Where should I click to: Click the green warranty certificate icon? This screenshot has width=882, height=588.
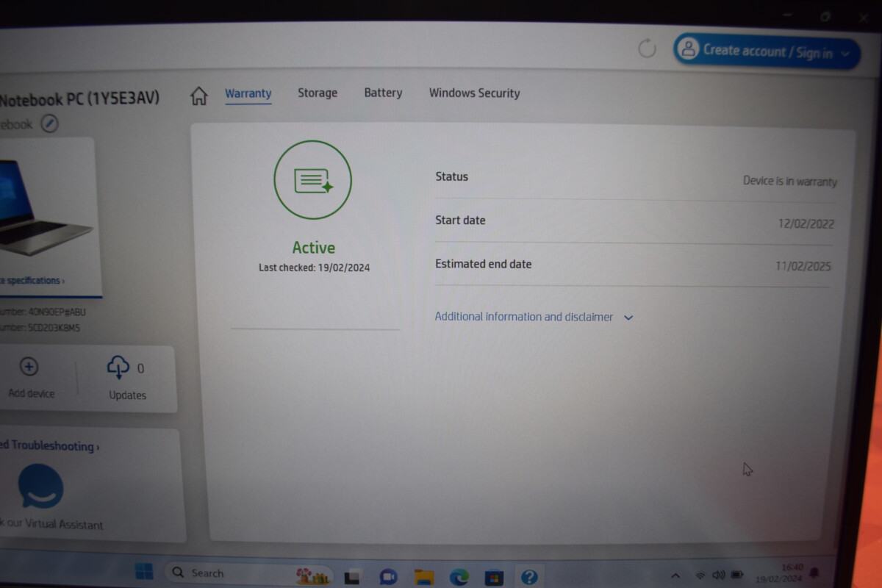[x=313, y=180]
